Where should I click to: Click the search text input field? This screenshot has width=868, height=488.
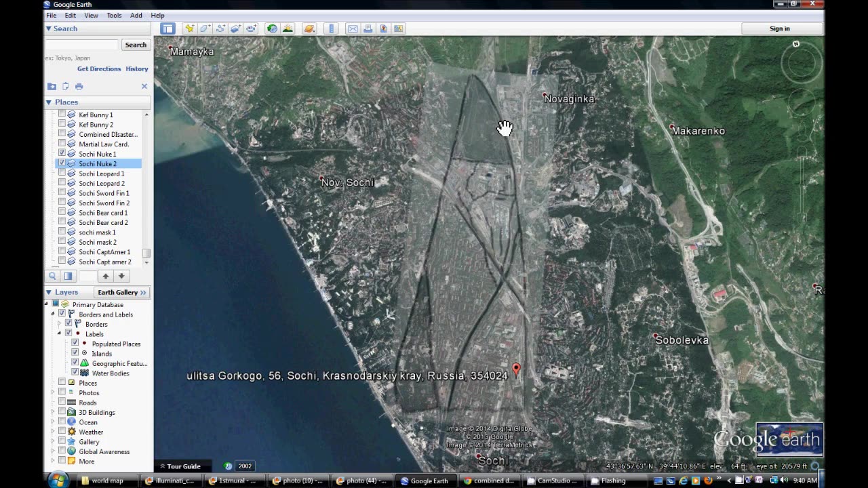[82, 45]
